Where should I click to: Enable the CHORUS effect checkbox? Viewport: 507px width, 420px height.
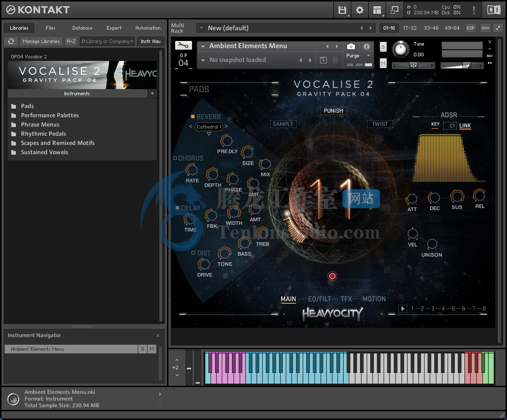click(x=175, y=158)
